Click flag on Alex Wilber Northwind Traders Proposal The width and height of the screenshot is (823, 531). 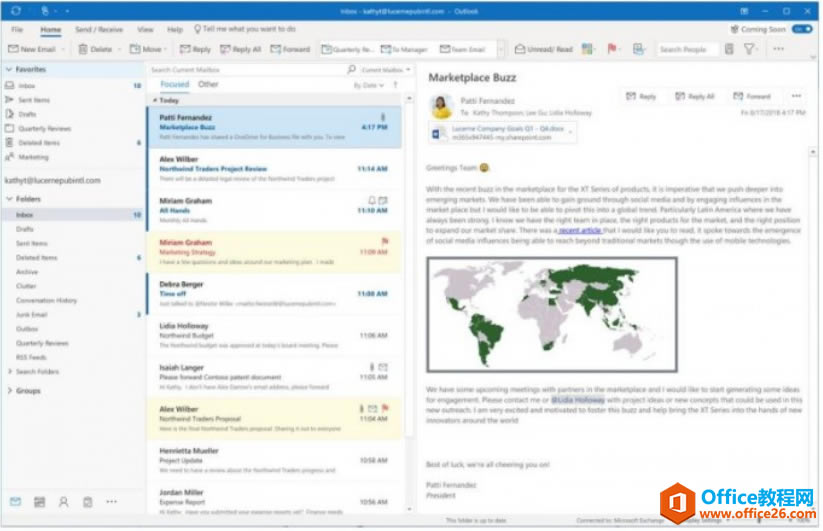385,408
